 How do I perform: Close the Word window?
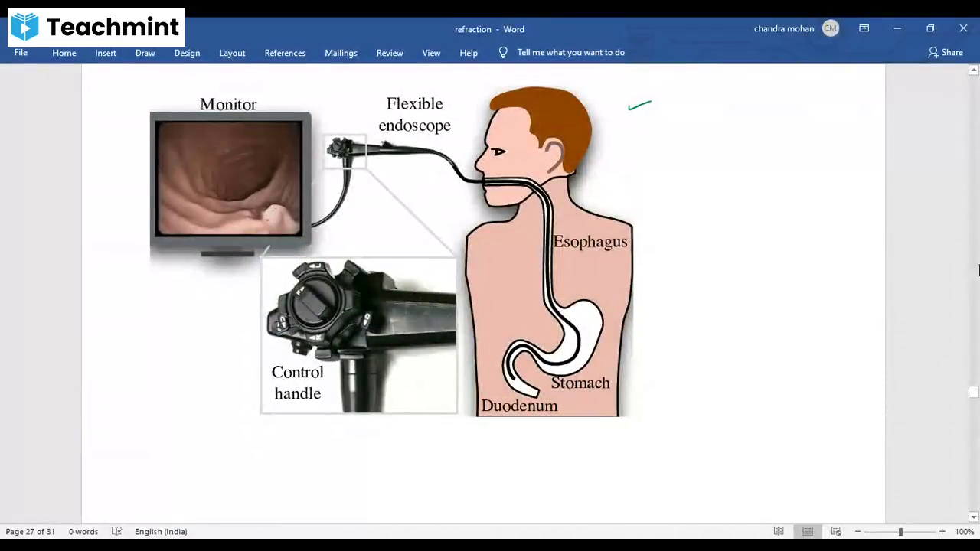click(963, 28)
